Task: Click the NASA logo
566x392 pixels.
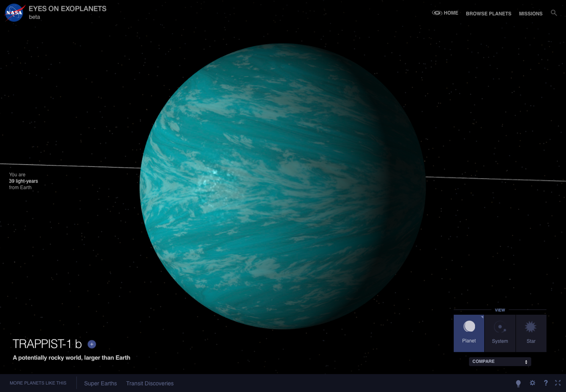Action: click(14, 12)
